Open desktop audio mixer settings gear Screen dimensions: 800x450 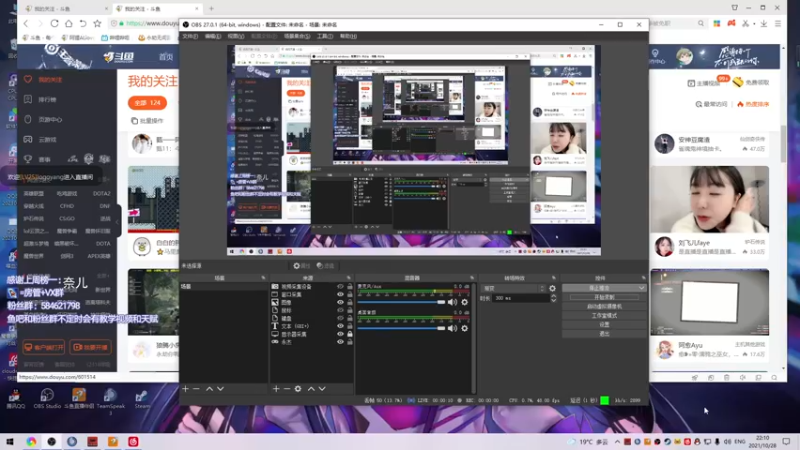click(464, 328)
